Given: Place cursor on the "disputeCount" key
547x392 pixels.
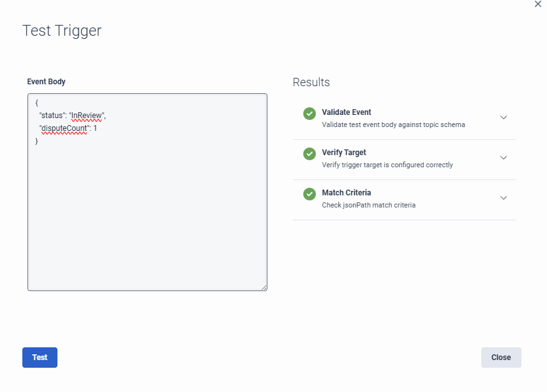Looking at the screenshot, I should point(63,128).
